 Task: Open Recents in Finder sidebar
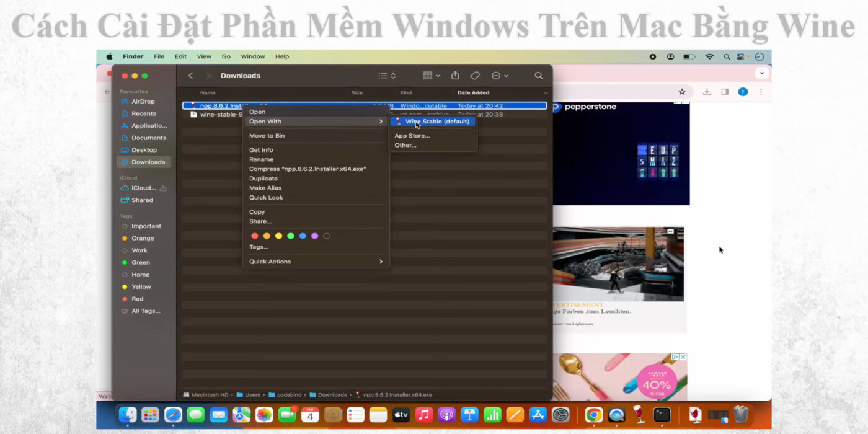tap(143, 113)
